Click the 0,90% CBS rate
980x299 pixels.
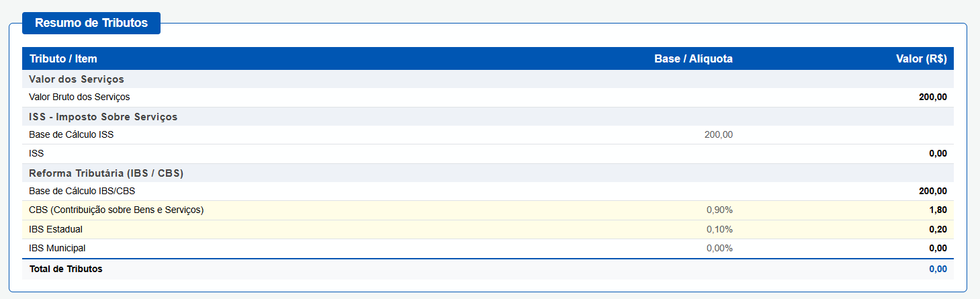(719, 210)
